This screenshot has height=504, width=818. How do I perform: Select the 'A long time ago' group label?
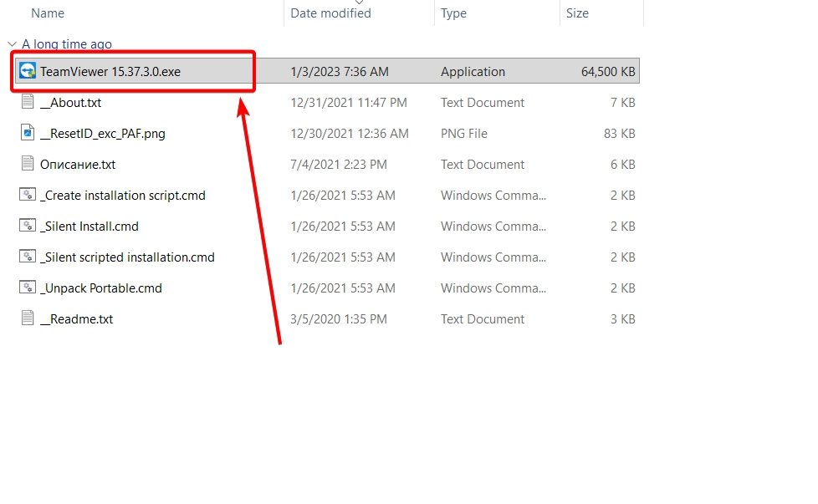67,44
